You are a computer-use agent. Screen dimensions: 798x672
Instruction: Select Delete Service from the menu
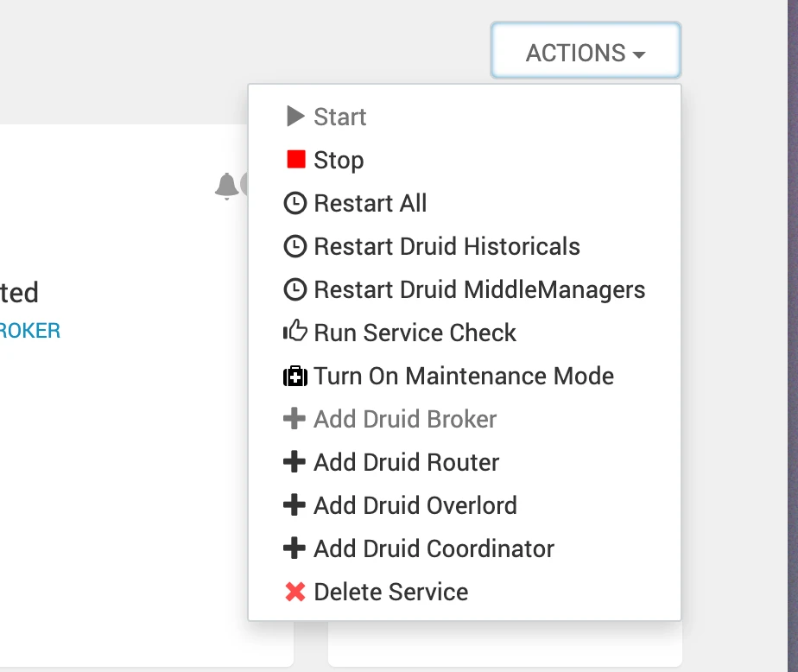point(464,592)
